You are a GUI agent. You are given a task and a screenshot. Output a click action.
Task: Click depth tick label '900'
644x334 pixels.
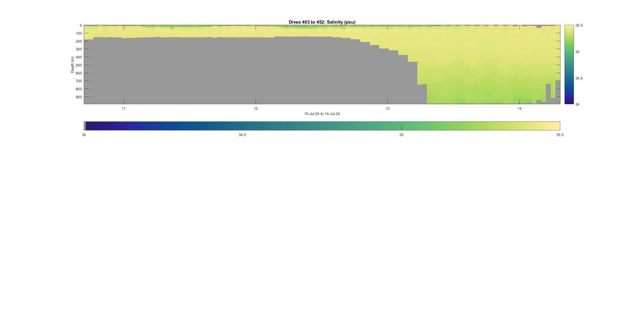coord(78,97)
